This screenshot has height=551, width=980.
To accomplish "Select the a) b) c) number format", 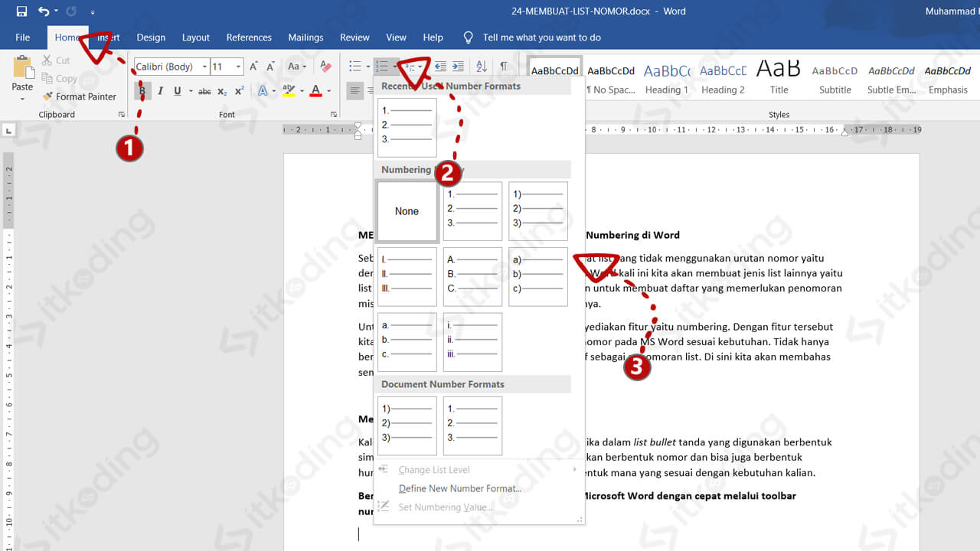I will [537, 276].
